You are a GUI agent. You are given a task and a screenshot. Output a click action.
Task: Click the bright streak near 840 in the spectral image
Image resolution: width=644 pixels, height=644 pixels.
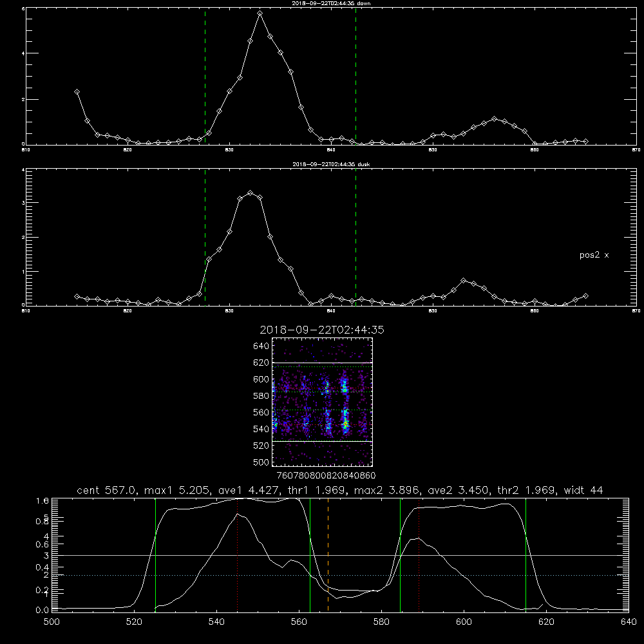click(345, 420)
